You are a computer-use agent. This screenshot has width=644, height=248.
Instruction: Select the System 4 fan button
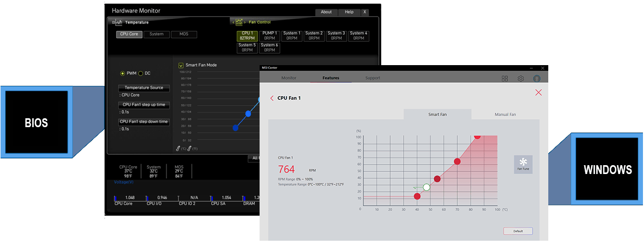point(358,35)
